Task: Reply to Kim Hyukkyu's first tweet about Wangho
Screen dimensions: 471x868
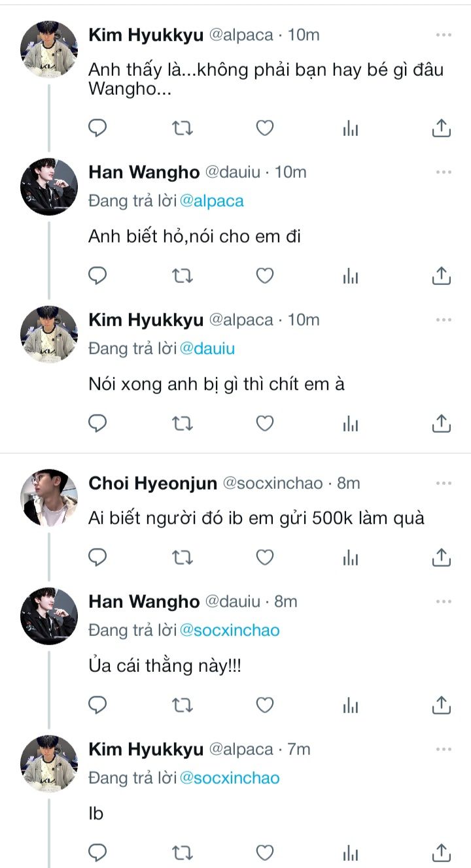Action: click(x=97, y=129)
